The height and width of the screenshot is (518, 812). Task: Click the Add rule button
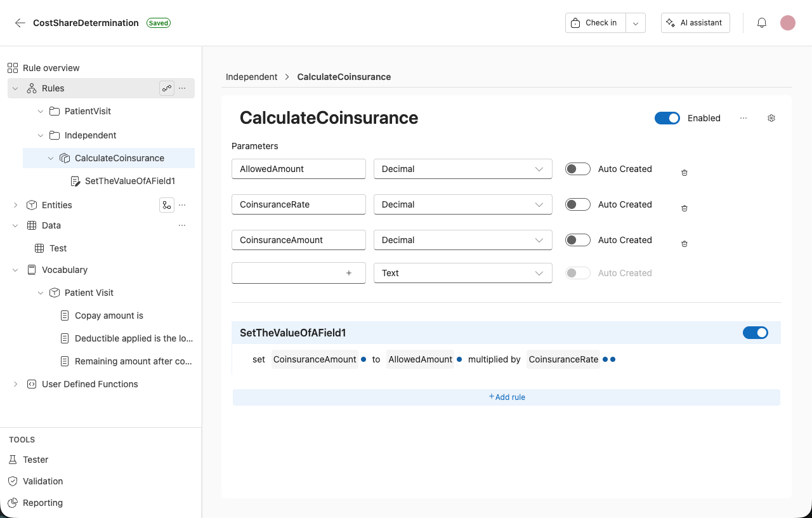tap(506, 397)
